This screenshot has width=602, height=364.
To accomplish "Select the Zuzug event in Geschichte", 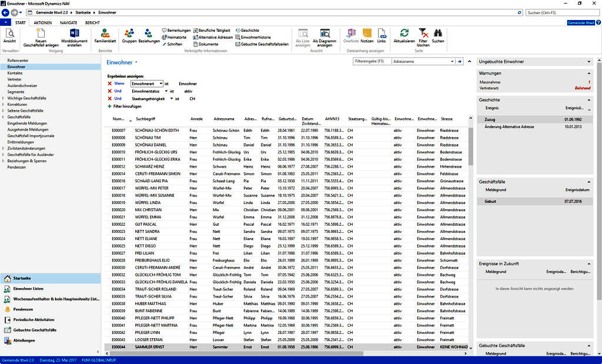I will [x=534, y=120].
